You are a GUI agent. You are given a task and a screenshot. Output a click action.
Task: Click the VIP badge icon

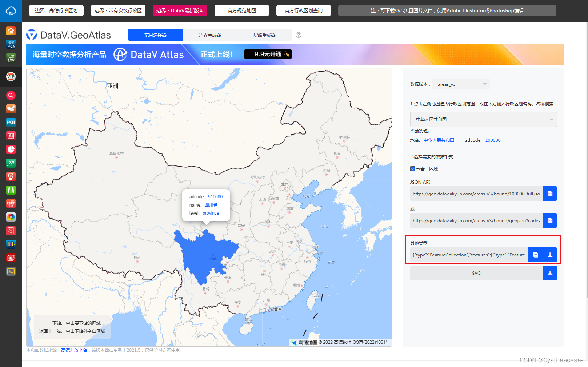pos(11,76)
